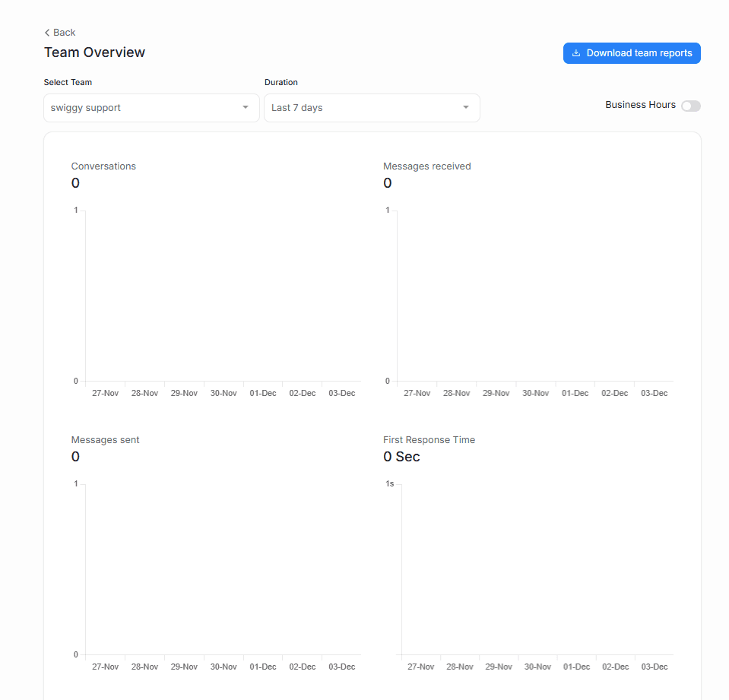
Task: Click the Team Overview page title
Action: pos(94,52)
